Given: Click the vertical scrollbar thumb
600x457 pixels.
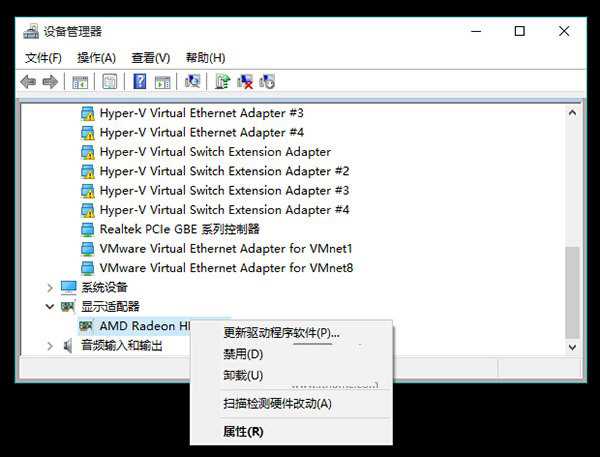Looking at the screenshot, I should point(572,292).
